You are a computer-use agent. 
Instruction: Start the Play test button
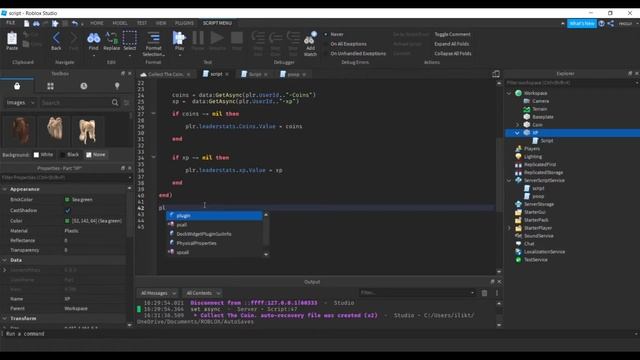point(179,38)
